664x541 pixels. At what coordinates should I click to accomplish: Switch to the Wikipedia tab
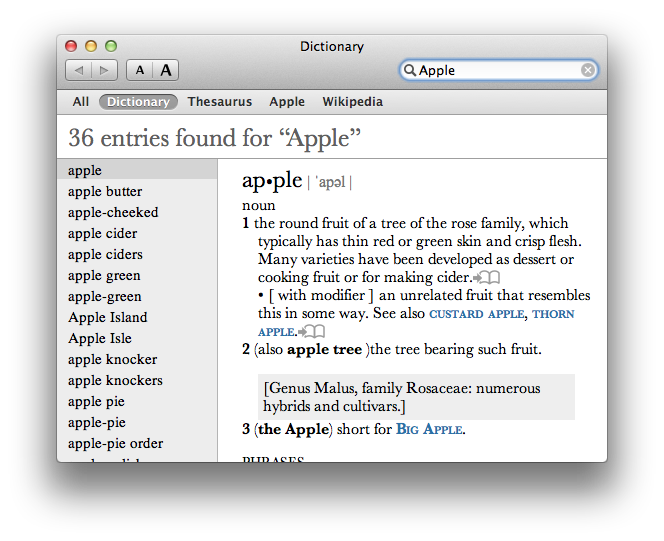(352, 102)
